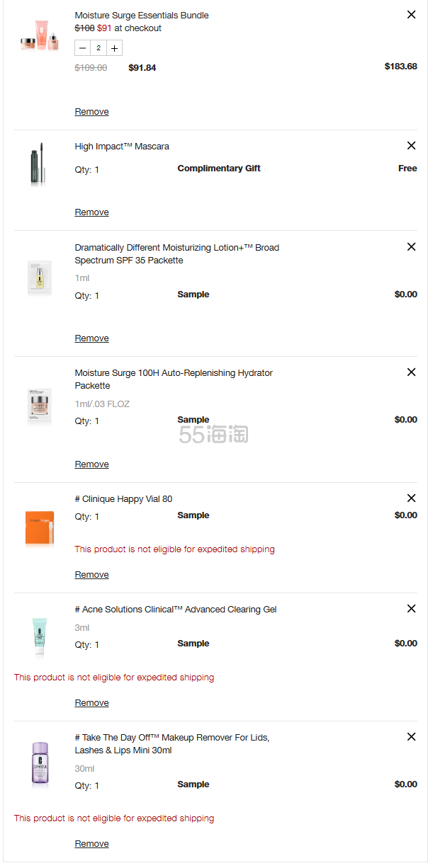Viewport: 428px width, 868px height.
Task: View the orange Clinique Happy vial image
Action: (x=40, y=528)
